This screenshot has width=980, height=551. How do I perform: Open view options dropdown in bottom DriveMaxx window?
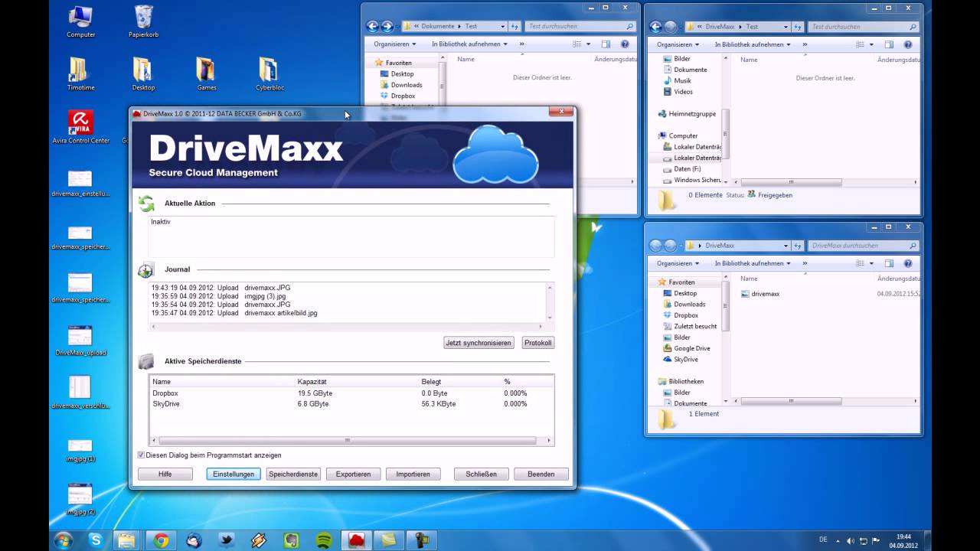pos(872,263)
